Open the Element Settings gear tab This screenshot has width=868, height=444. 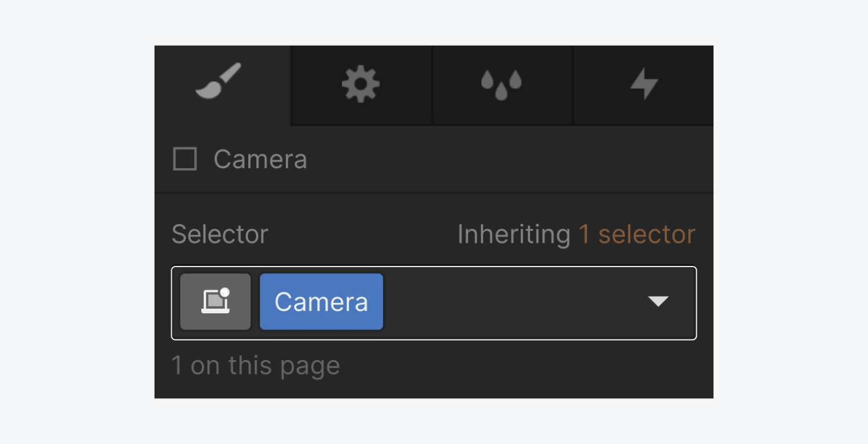pos(361,84)
